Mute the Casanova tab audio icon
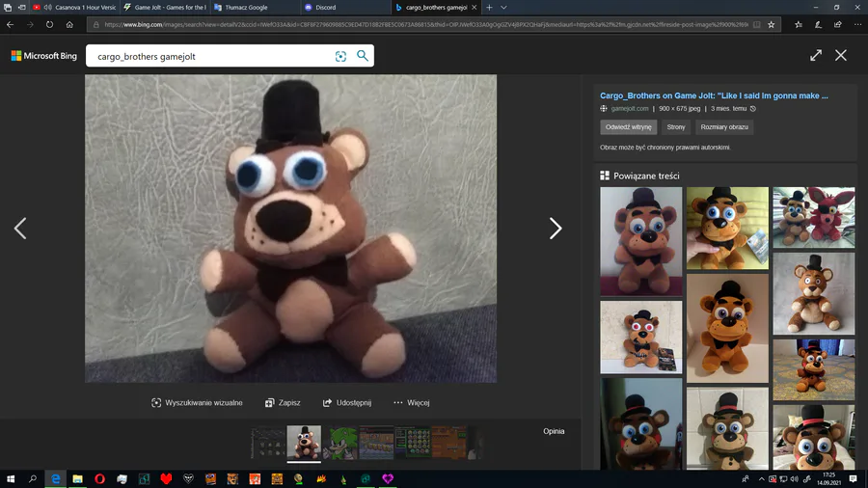The width and height of the screenshot is (868, 488). pos(47,7)
